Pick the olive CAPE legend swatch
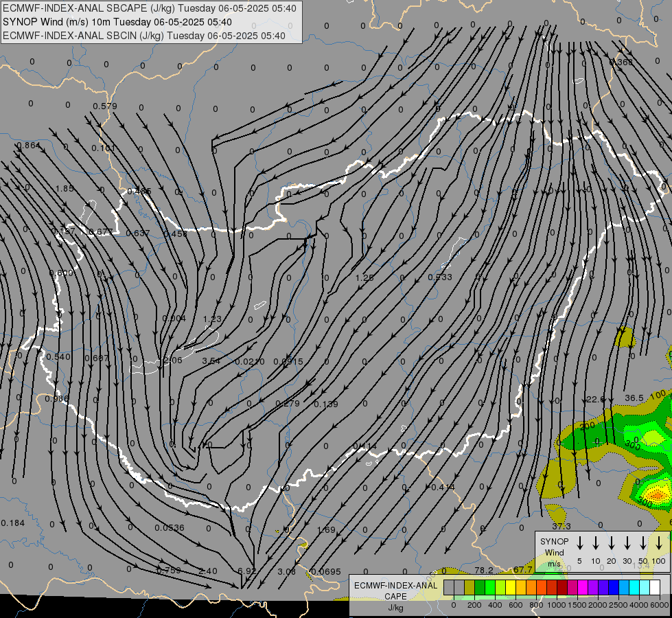The height and width of the screenshot is (618, 672). pyautogui.click(x=470, y=587)
